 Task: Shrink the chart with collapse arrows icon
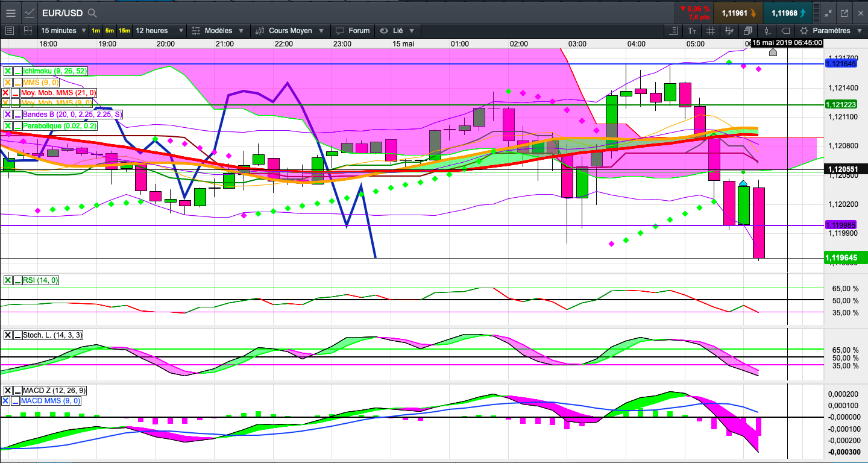click(828, 13)
